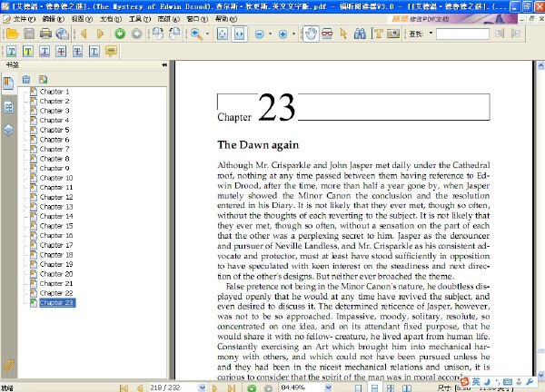
Task: Select the marquee zoom magnifier tool
Action: [196, 34]
